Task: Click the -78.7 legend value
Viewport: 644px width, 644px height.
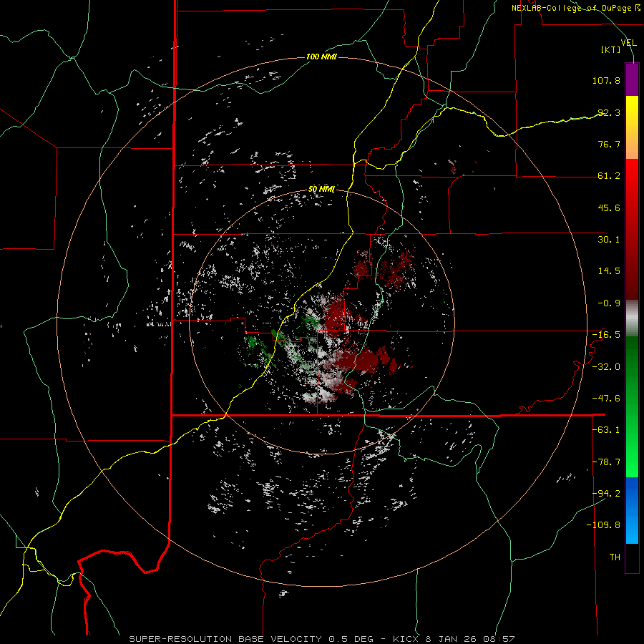Action: [x=606, y=462]
